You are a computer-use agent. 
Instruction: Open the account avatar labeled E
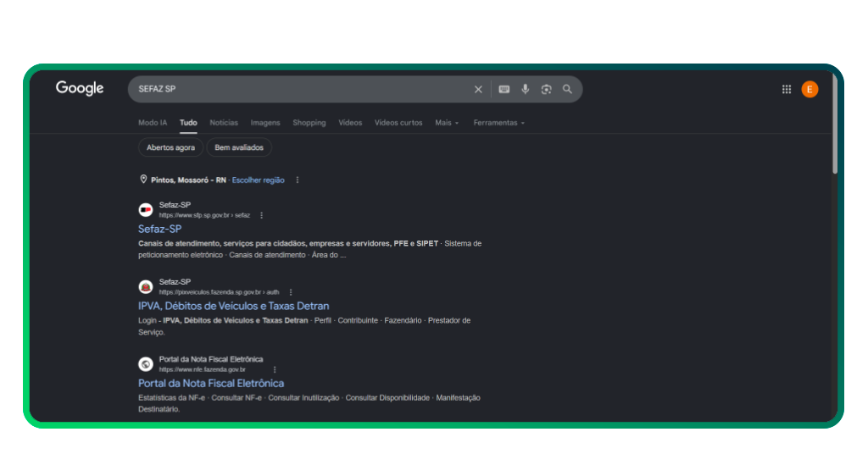[x=810, y=89]
